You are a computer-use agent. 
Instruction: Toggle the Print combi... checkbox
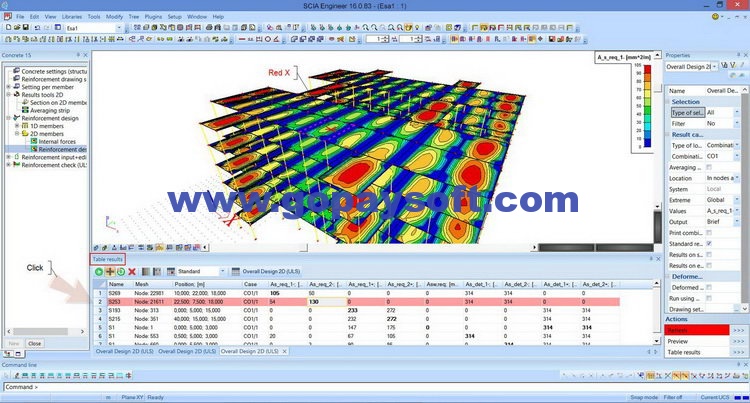pos(709,233)
